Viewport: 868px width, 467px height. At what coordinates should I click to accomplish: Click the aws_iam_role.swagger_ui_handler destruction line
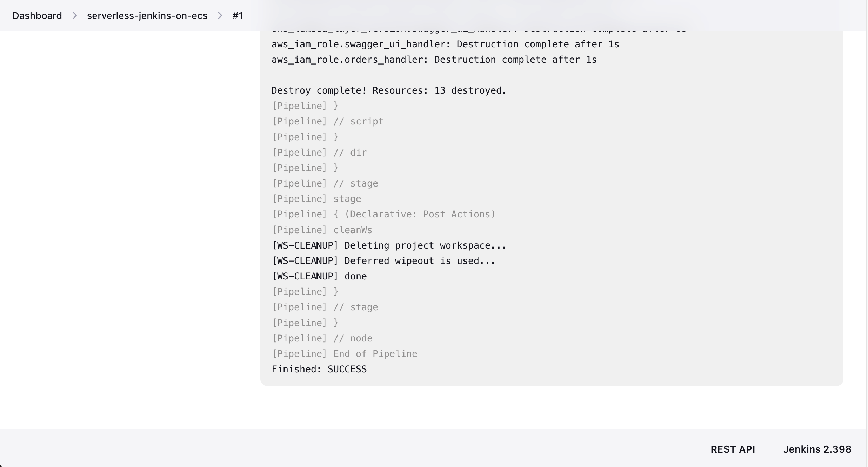(445, 44)
